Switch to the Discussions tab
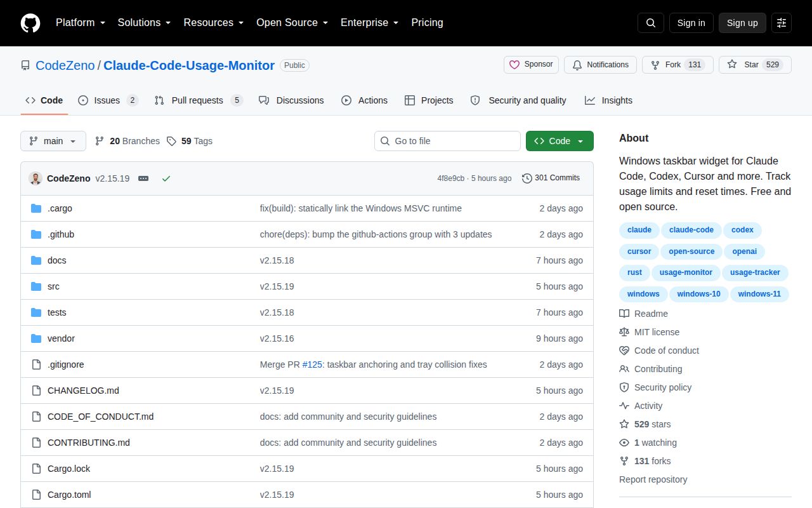 pos(291,100)
